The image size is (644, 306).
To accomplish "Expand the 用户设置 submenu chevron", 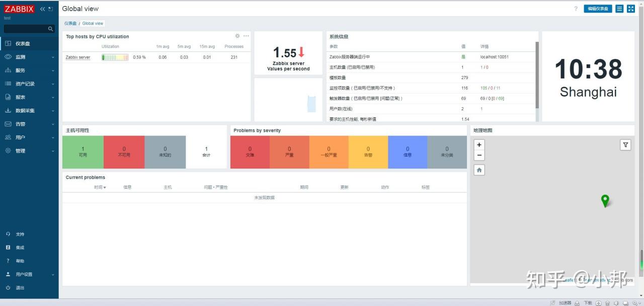I will coord(53,275).
